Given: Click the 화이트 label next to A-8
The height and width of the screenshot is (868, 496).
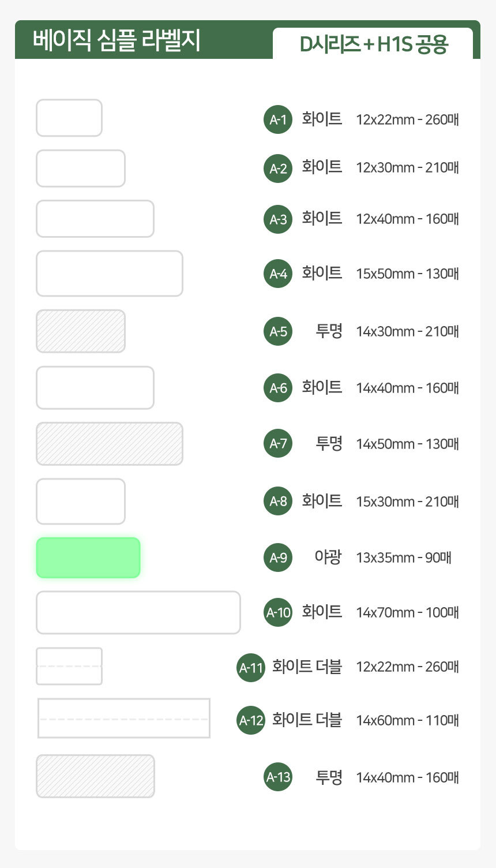Looking at the screenshot, I should 322,500.
